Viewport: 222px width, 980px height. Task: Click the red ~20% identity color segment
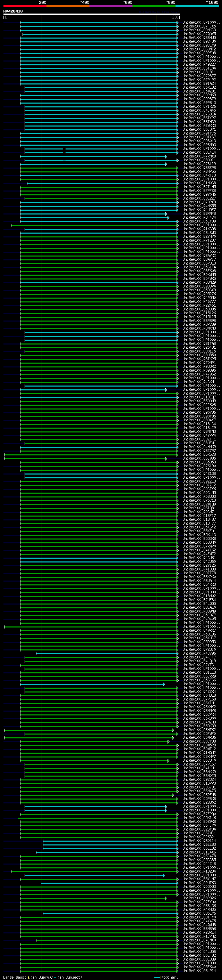25,6
